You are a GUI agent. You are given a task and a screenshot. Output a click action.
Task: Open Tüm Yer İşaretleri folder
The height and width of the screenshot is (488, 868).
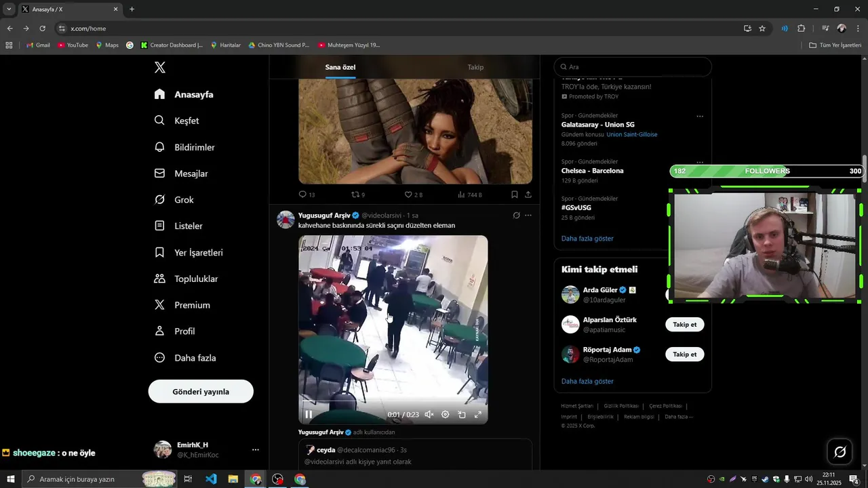pyautogui.click(x=835, y=45)
